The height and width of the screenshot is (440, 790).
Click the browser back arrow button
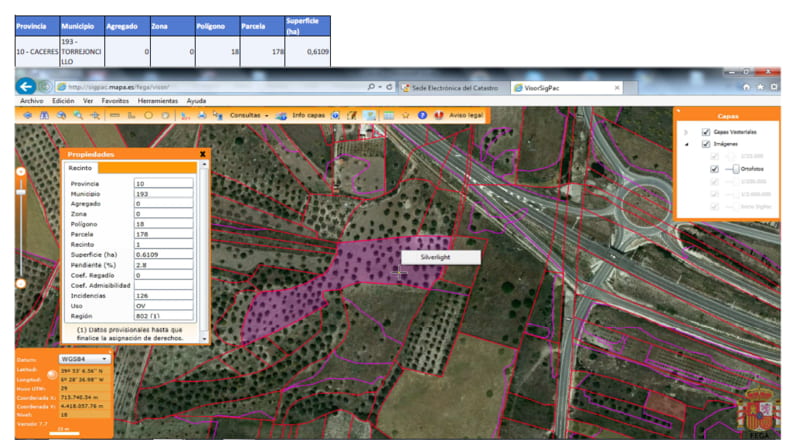tap(25, 87)
